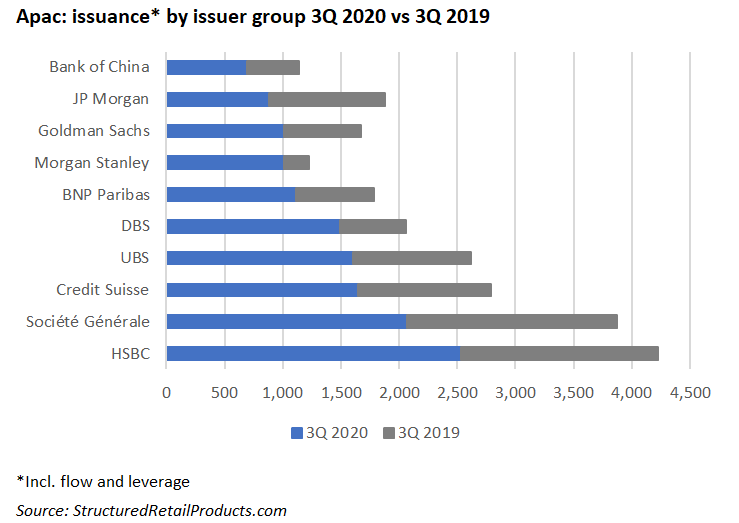This screenshot has width=739, height=523.
Task: Select the 'HSBC' axis label
Action: (131, 354)
